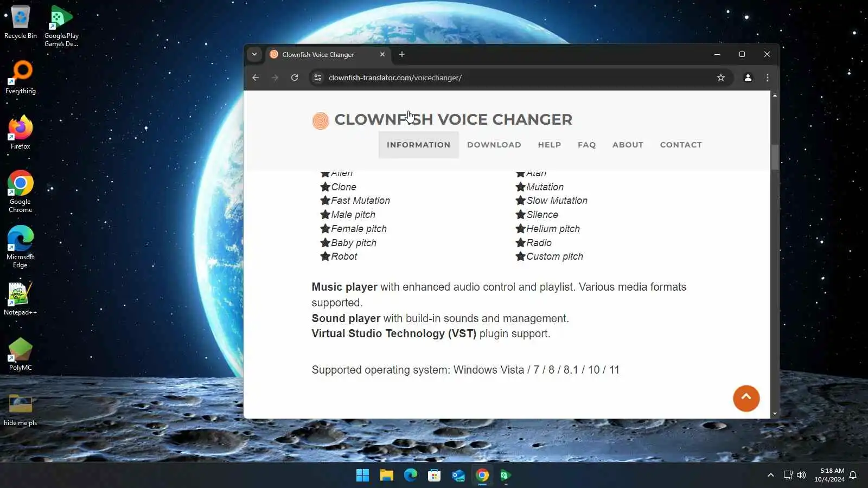Show hidden system tray icons
Screen dimensions: 868x488
click(x=770, y=475)
